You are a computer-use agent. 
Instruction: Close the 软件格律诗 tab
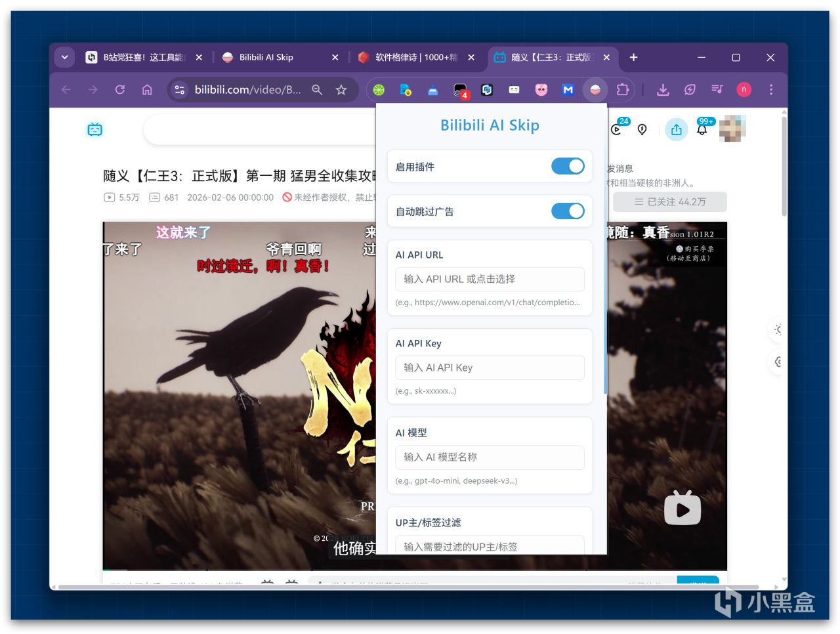pos(471,58)
